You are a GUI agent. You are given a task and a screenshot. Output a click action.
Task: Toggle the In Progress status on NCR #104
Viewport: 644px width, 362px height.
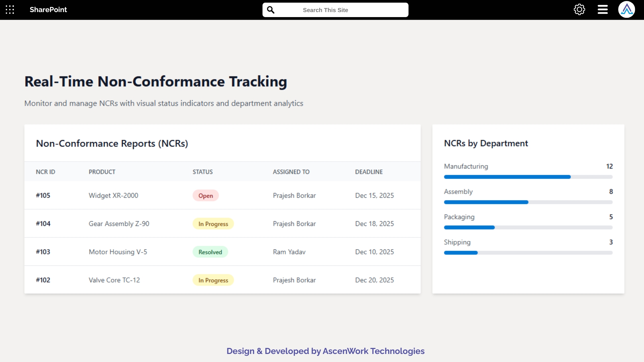(x=213, y=224)
